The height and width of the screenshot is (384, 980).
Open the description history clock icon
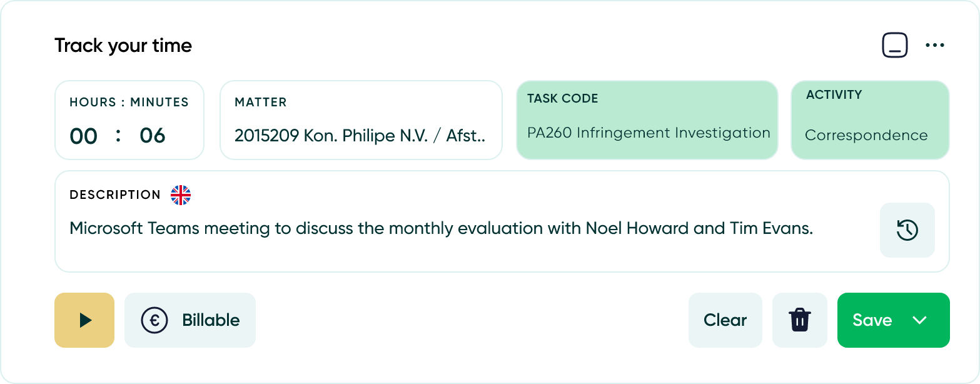pyautogui.click(x=907, y=230)
